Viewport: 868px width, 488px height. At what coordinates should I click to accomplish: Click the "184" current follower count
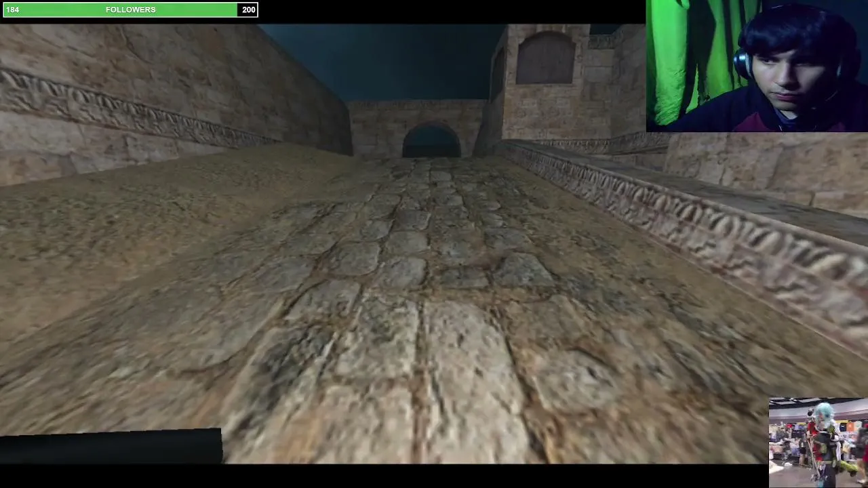point(13,9)
